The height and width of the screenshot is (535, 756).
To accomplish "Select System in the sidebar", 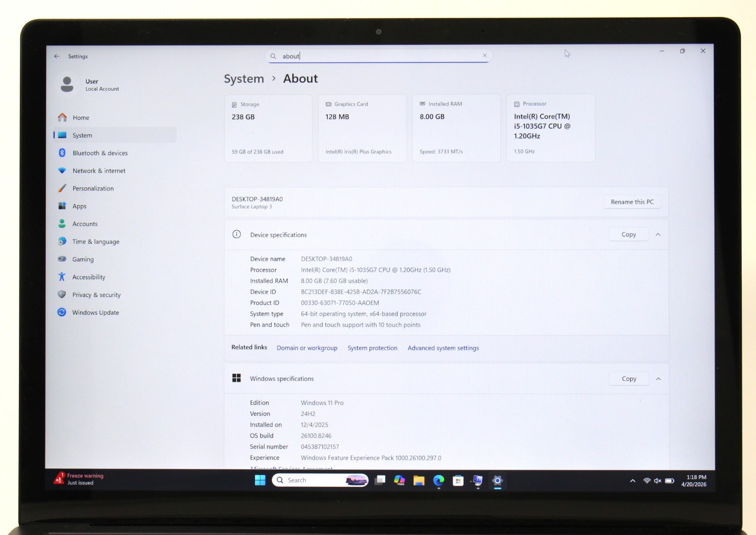I will click(x=114, y=135).
